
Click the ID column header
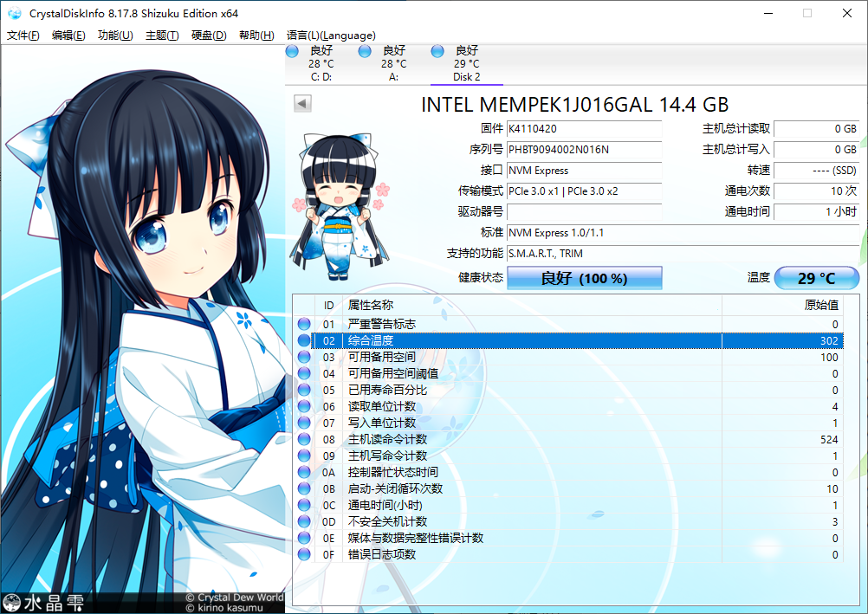coord(329,305)
